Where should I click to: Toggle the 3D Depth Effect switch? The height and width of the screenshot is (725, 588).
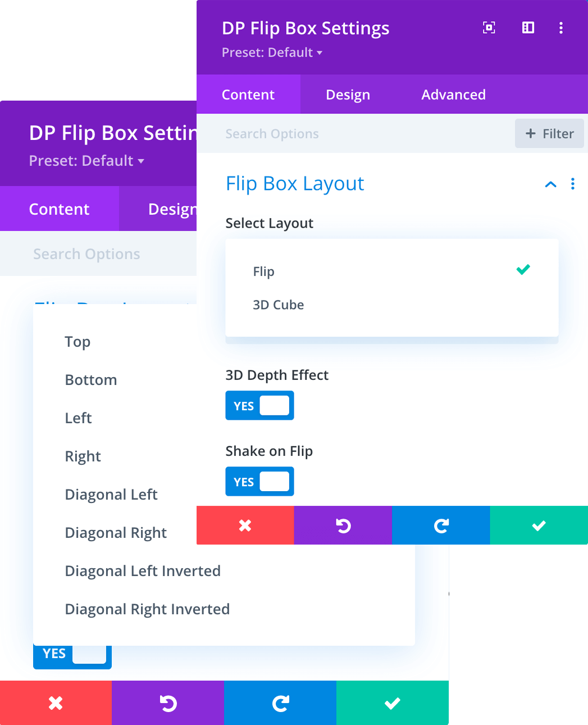click(x=259, y=406)
